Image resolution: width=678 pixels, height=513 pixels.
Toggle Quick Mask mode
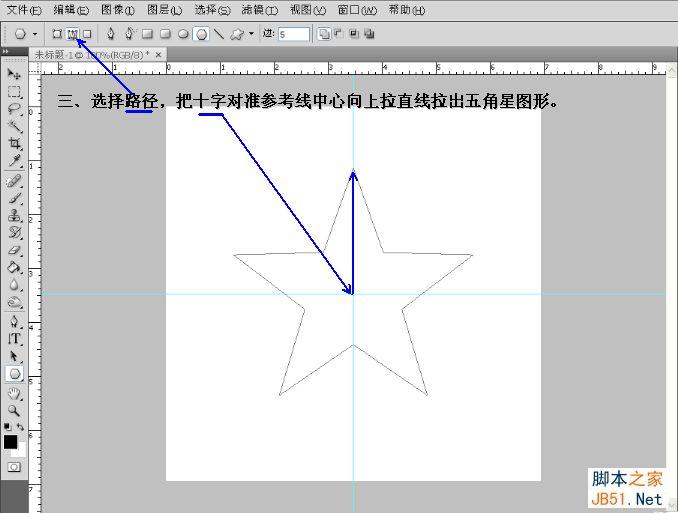pyautogui.click(x=14, y=467)
